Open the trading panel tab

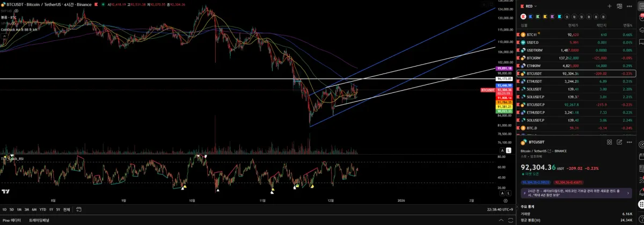pos(39,220)
